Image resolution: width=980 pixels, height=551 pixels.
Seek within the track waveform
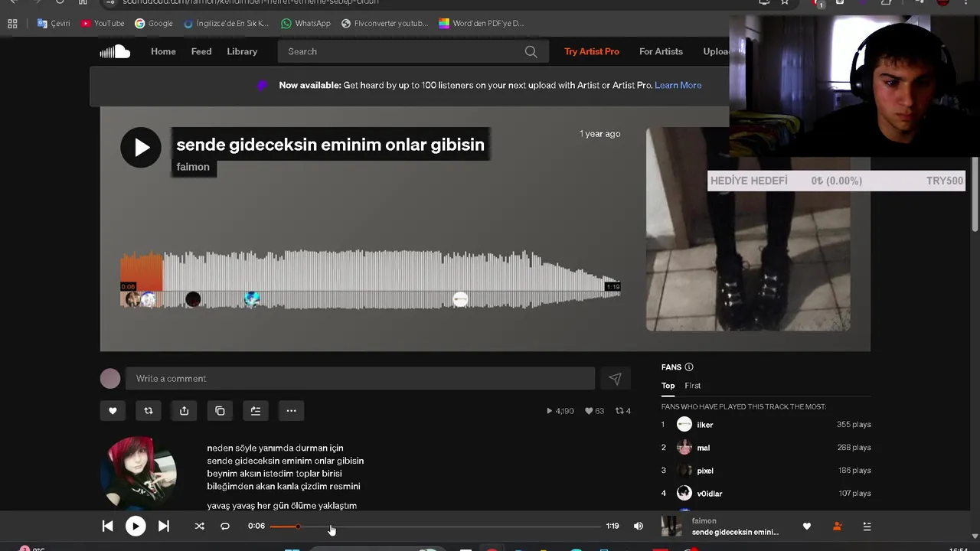click(x=370, y=279)
